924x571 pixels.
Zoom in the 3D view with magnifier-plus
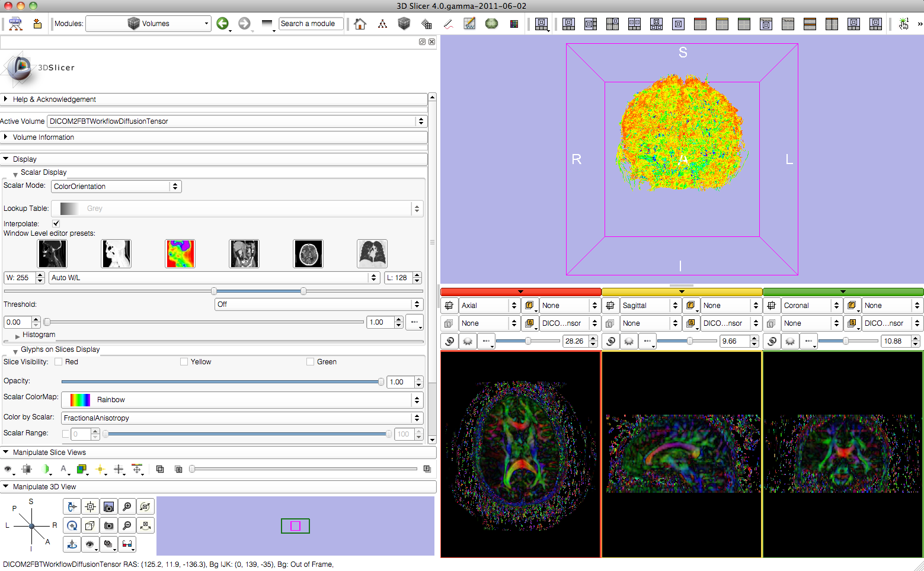127,506
